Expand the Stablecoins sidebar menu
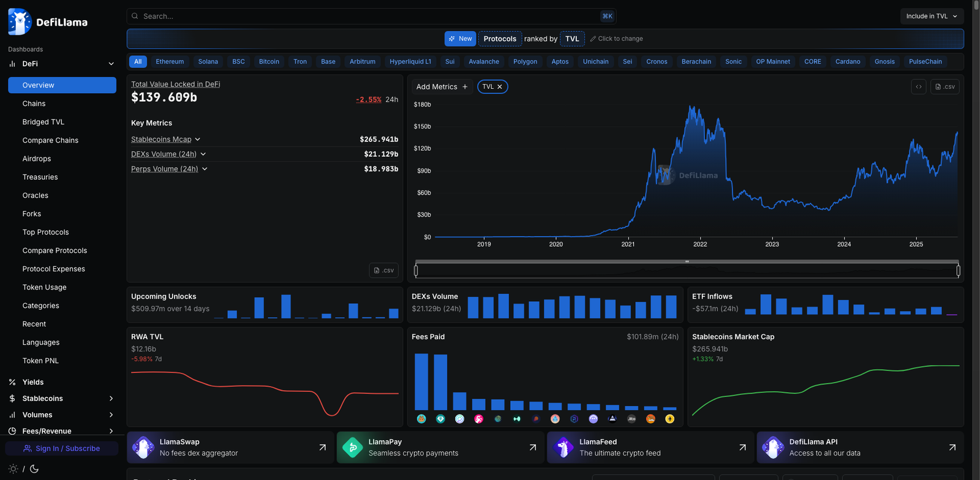The width and height of the screenshot is (980, 480). point(111,399)
